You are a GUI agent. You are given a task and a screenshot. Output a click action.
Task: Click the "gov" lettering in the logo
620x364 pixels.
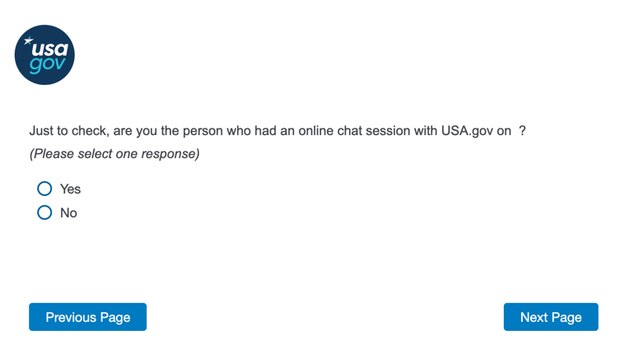(x=46, y=64)
